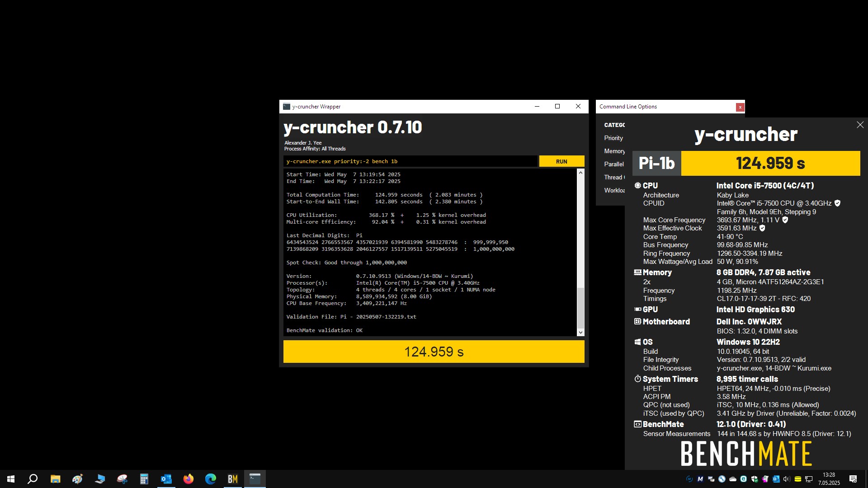Click the 'Intel Core i5-7500 (4C/4T)' heading
The height and width of the screenshot is (488, 868).
(765, 186)
